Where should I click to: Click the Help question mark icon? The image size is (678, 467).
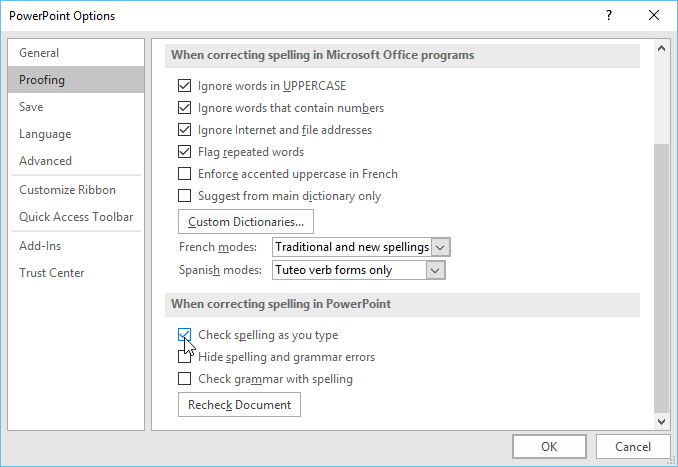point(609,16)
